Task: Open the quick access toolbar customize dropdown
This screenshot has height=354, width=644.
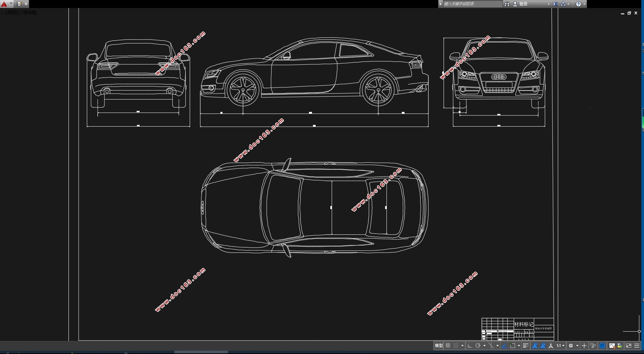Action: pos(26,4)
